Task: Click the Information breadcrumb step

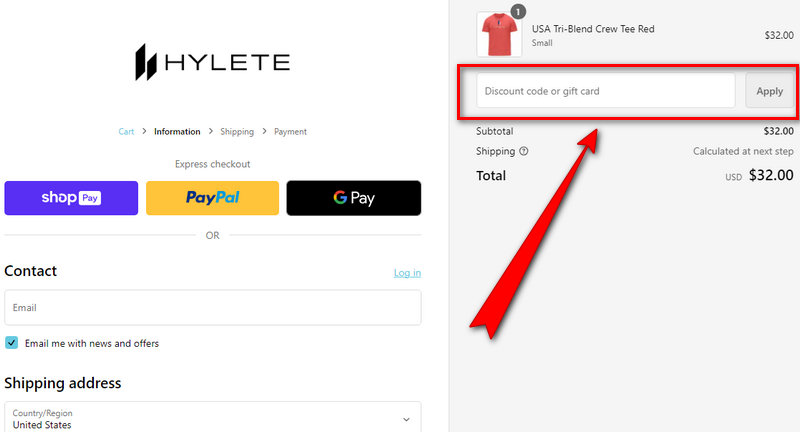Action: coord(177,132)
